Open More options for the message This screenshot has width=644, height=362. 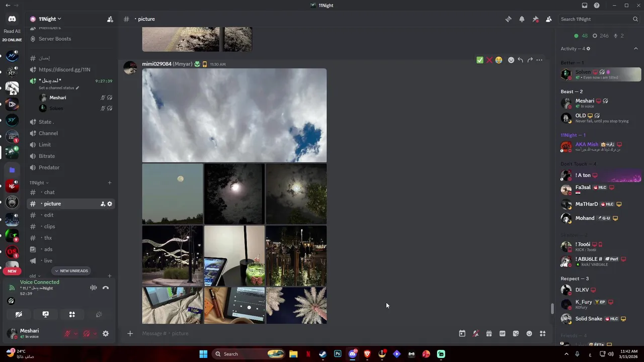click(539, 60)
